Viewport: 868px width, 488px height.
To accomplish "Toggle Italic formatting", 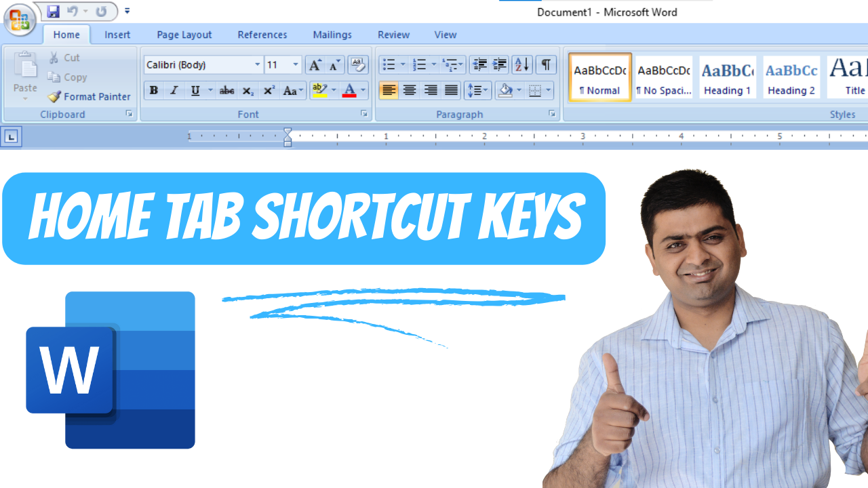I will 174,91.
